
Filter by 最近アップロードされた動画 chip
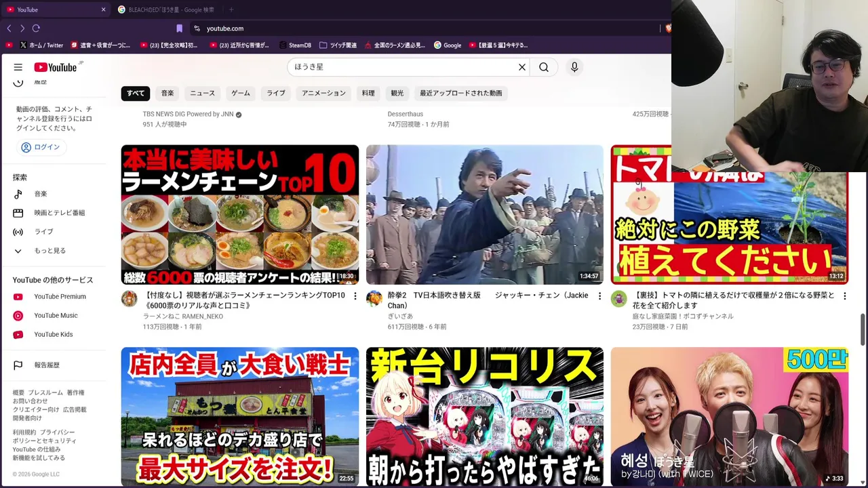click(x=461, y=93)
